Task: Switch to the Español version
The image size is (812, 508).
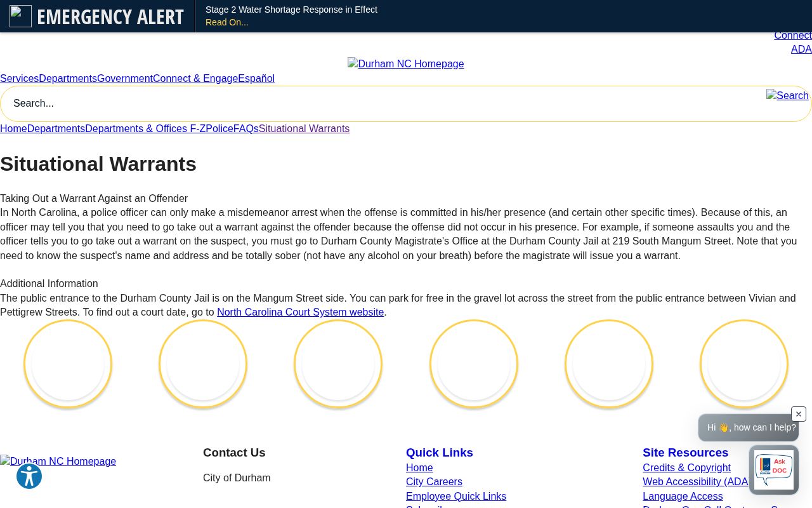Action: 256,79
